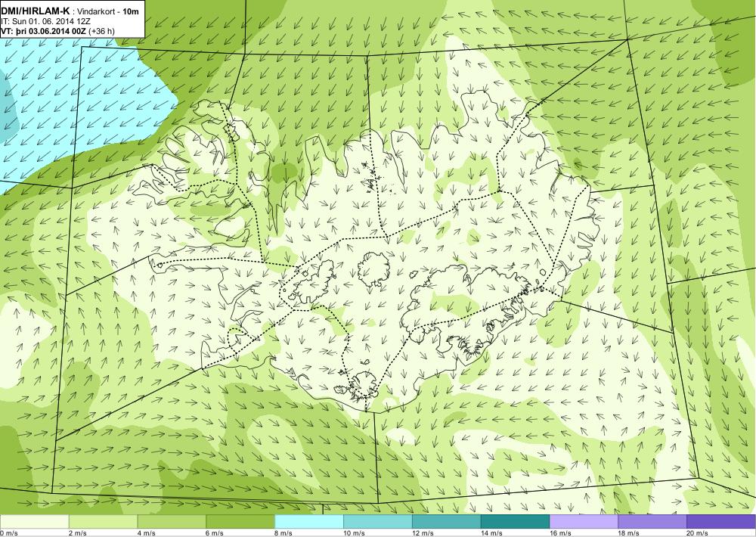This screenshot has height=537, width=756.
Task: Click the pale 0–2 m/s legend swatch
Action: click(34, 522)
